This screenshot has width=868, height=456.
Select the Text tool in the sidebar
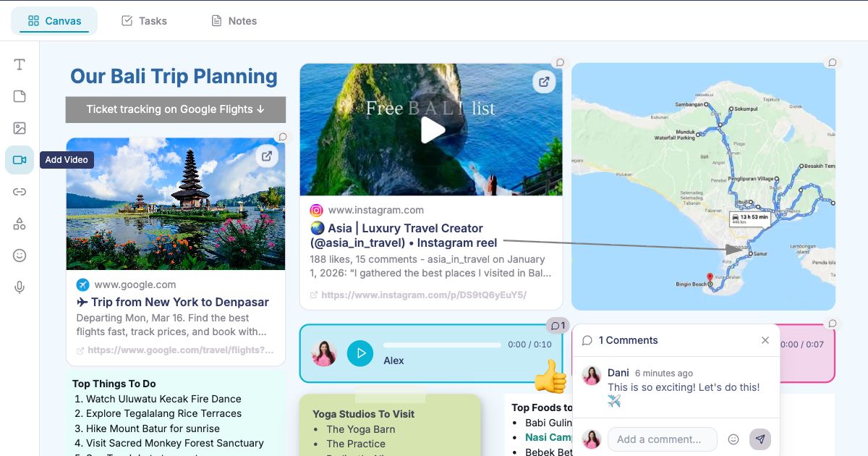[20, 64]
